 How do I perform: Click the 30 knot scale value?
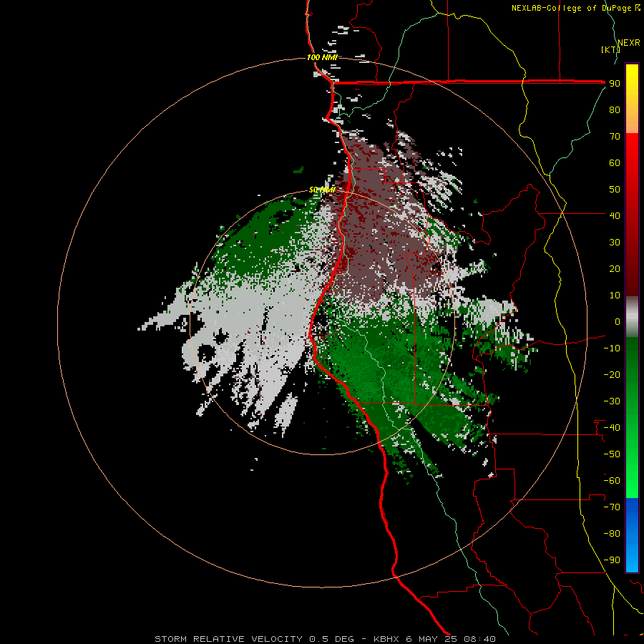615,243
